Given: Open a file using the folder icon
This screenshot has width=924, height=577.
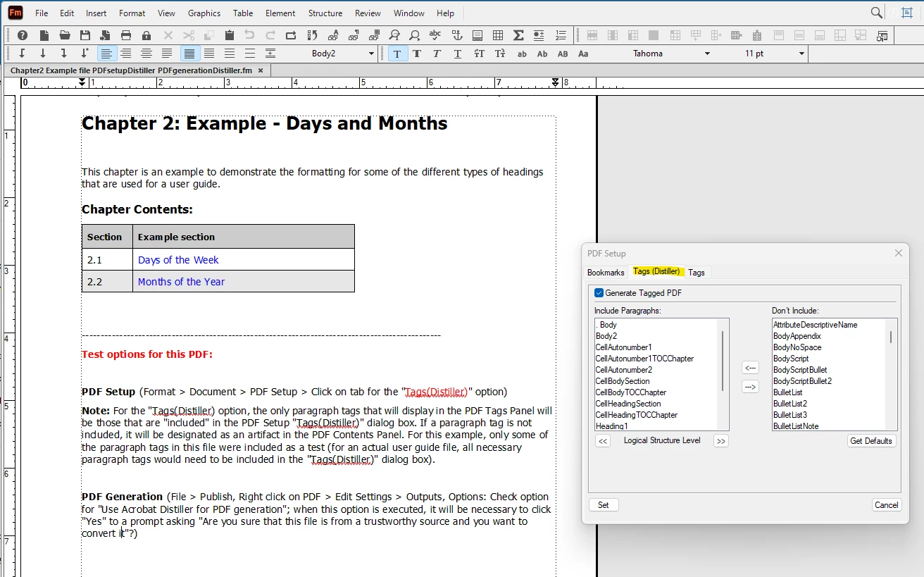Looking at the screenshot, I should coord(65,35).
